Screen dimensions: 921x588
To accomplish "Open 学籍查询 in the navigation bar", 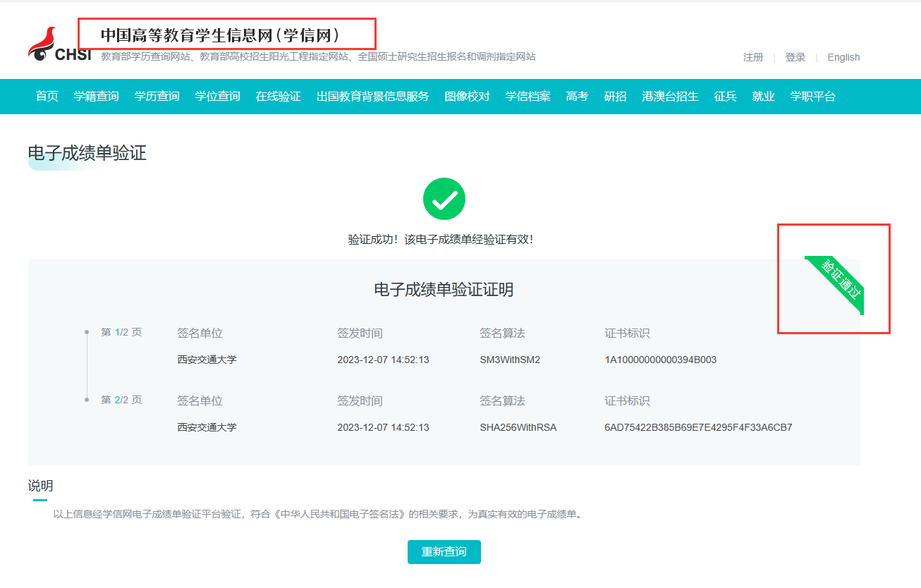I will tap(97, 97).
